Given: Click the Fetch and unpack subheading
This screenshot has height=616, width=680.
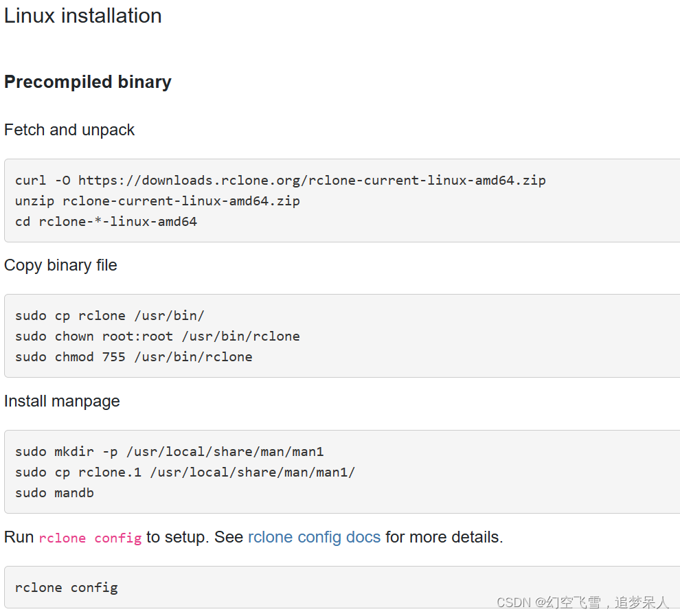Looking at the screenshot, I should tap(69, 130).
